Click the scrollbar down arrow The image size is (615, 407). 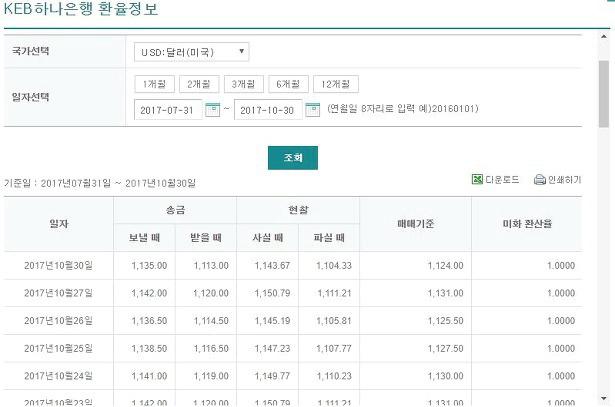(x=604, y=399)
